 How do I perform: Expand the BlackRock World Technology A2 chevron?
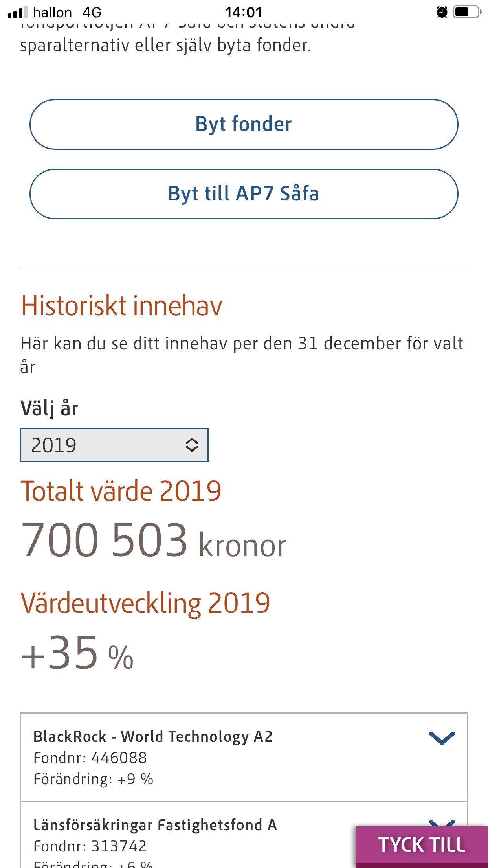[x=442, y=738]
